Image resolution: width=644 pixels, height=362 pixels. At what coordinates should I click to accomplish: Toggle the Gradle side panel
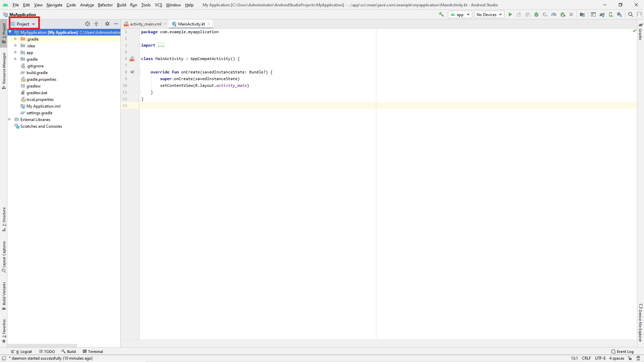click(x=640, y=32)
